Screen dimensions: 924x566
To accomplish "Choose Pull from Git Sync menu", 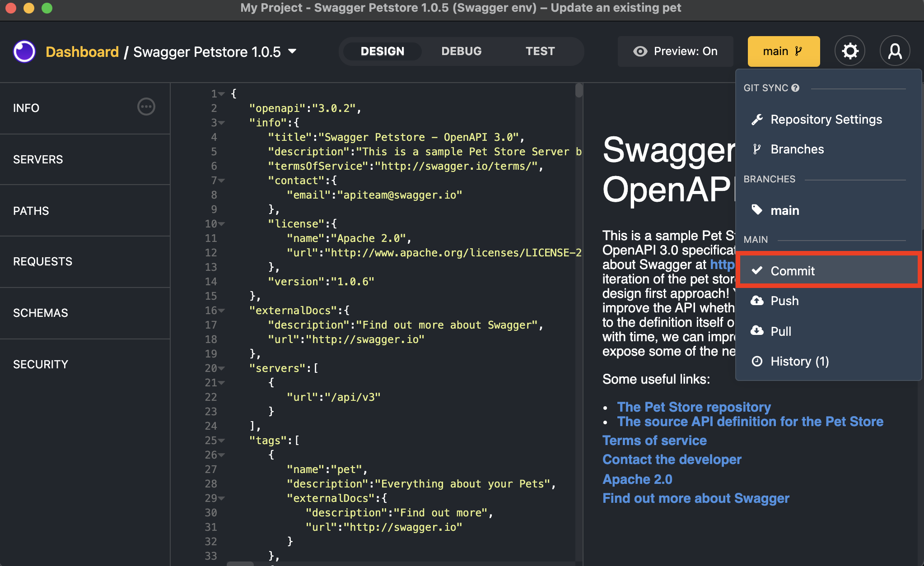I will [828, 331].
